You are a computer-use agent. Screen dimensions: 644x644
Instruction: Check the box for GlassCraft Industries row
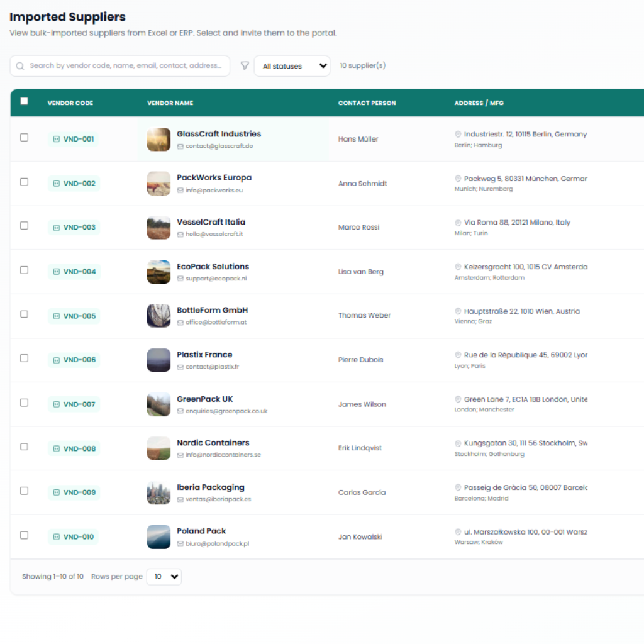(x=25, y=137)
